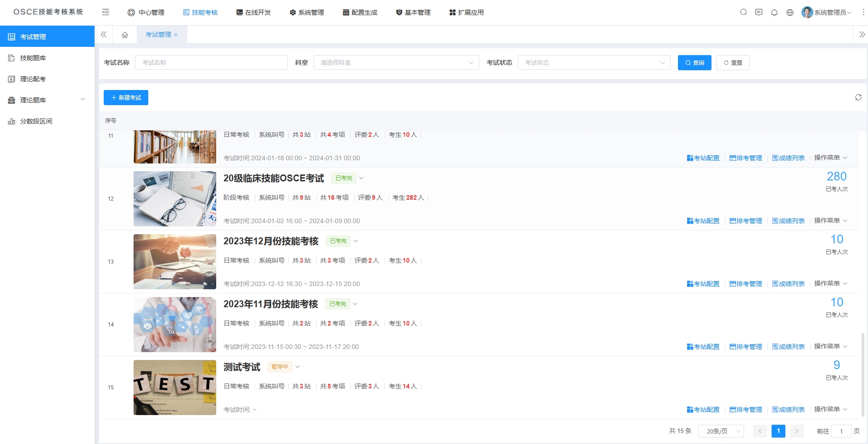The width and height of the screenshot is (868, 444).
Task: Click the 新建考试 button
Action: click(x=126, y=97)
